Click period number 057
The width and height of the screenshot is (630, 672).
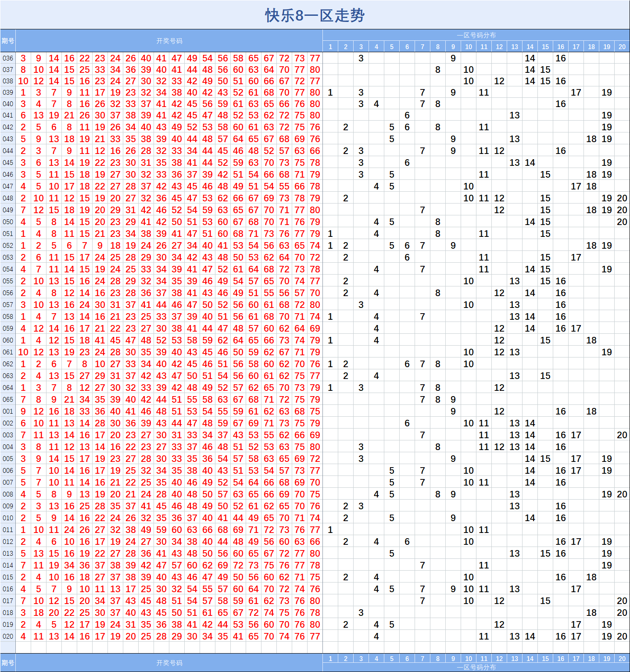(x=8, y=305)
